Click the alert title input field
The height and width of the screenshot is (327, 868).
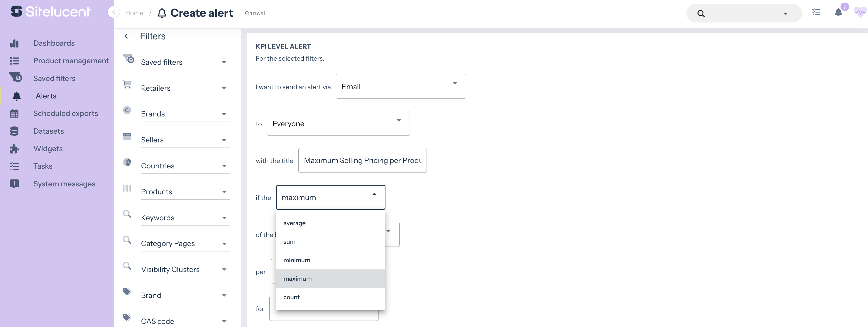coord(362,161)
